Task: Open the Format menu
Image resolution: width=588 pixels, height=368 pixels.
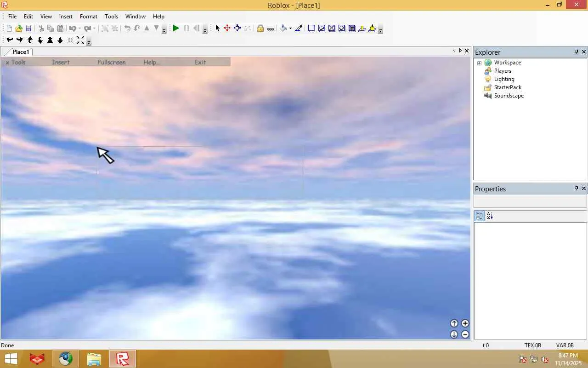Action: pyautogui.click(x=89, y=17)
